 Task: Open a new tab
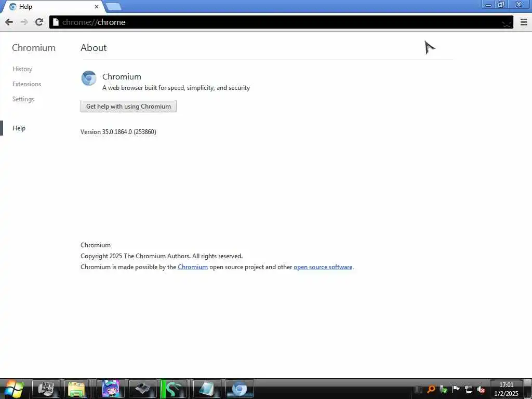pyautogui.click(x=113, y=7)
